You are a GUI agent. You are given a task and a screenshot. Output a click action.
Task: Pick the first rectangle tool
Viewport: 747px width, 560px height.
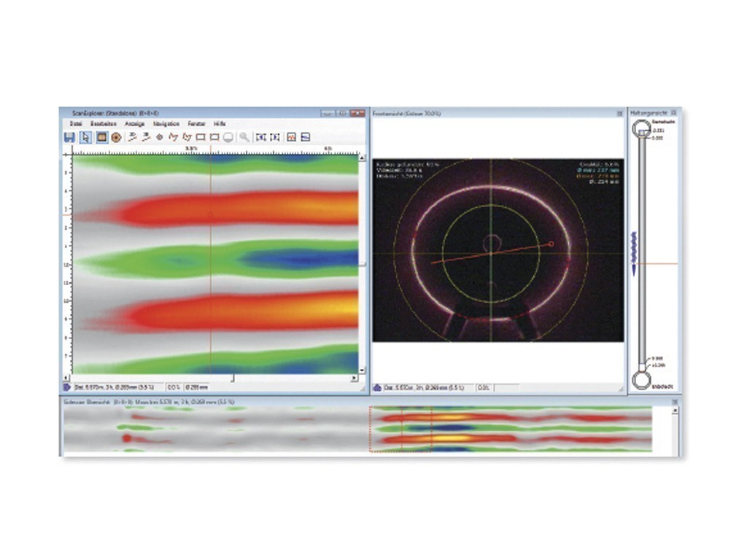pos(201,137)
